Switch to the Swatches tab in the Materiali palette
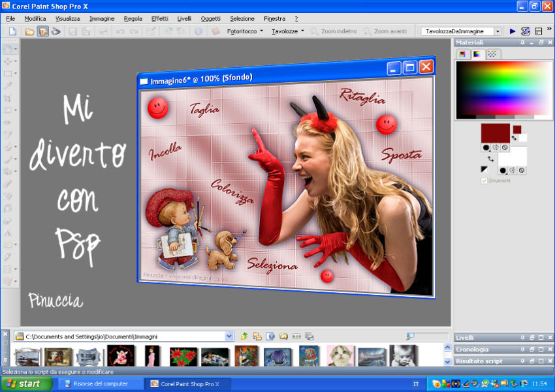The width and height of the screenshot is (555, 392). [x=492, y=54]
